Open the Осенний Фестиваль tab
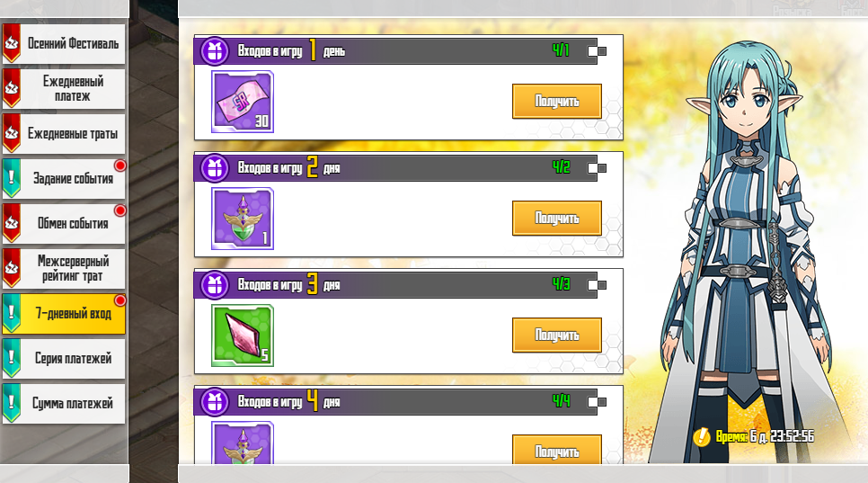868x483 pixels. point(64,43)
